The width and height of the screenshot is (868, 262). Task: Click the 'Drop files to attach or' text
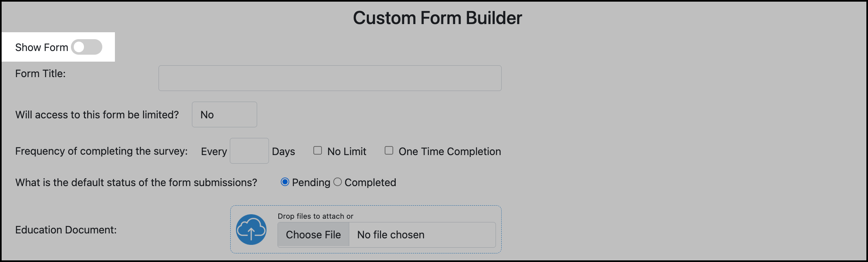315,216
